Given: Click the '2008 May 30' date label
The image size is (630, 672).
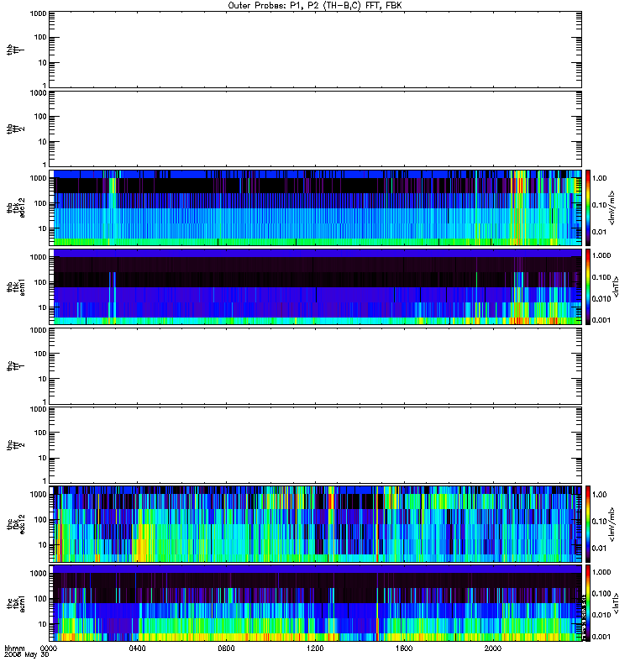Looking at the screenshot, I should (x=27, y=655).
